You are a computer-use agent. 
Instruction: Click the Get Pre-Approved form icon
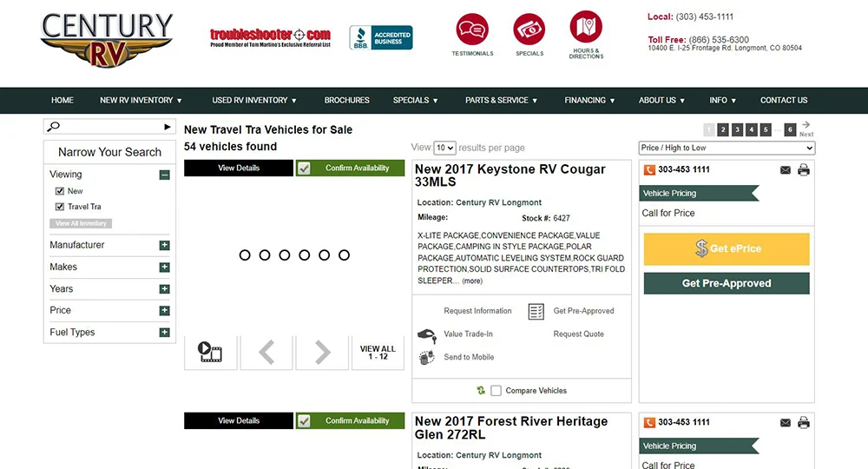tap(536, 312)
